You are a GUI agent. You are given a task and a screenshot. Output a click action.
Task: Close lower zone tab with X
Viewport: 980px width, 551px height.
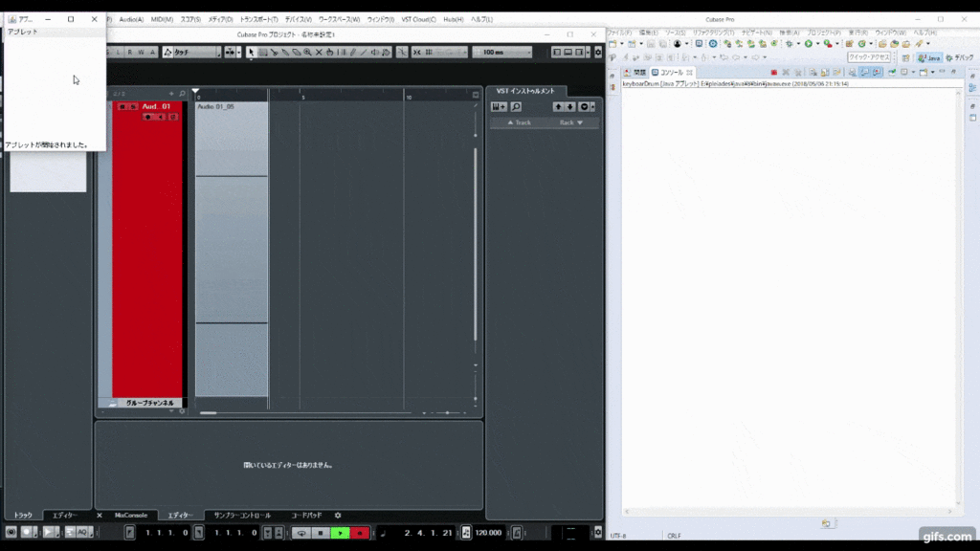point(99,516)
